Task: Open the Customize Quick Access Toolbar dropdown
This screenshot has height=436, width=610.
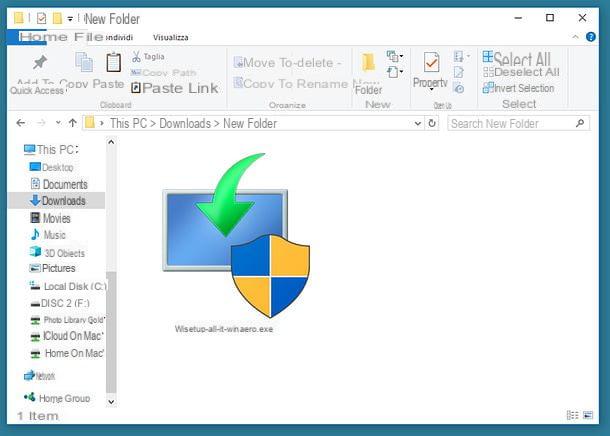Action: (x=70, y=18)
